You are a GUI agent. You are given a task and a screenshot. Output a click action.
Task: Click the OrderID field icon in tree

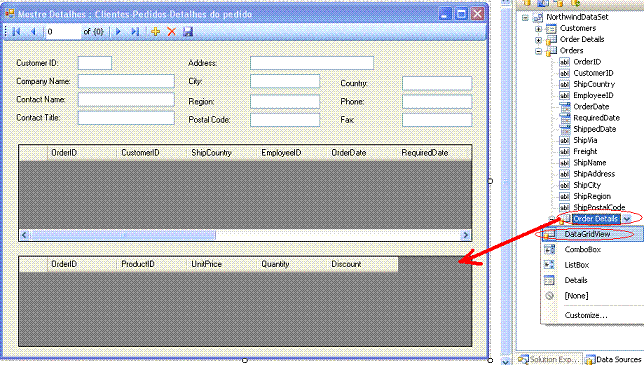[565, 62]
